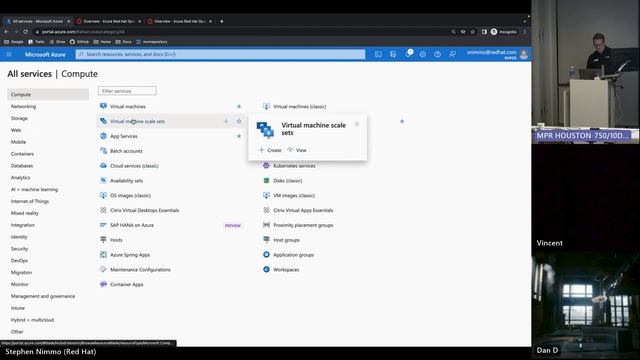Open the help question mark icon

[438, 54]
